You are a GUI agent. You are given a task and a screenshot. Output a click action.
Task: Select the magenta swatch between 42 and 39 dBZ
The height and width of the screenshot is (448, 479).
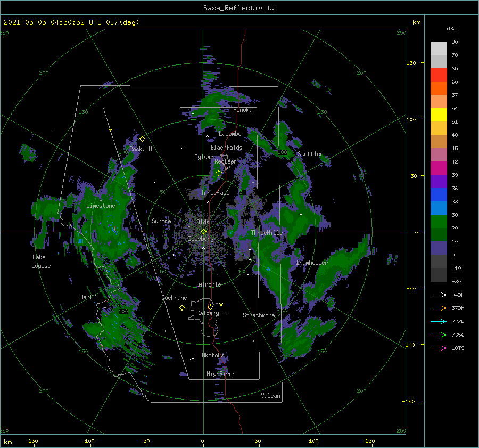point(439,168)
